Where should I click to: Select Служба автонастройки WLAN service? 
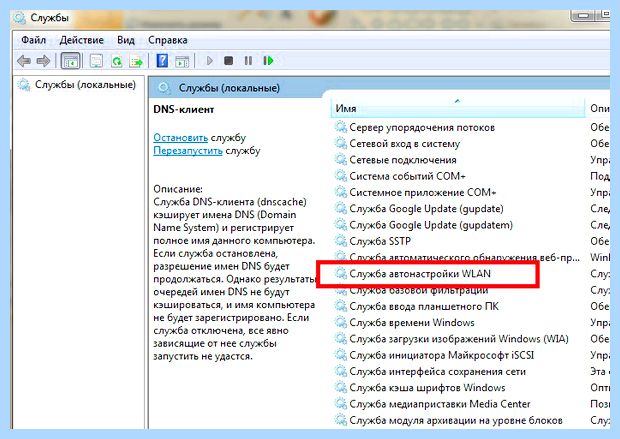click(x=420, y=274)
